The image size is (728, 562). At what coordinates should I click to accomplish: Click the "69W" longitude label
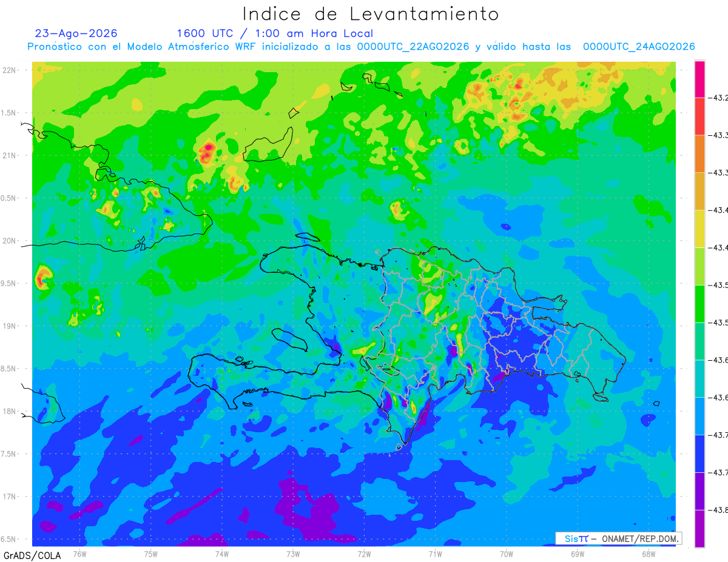pyautogui.click(x=578, y=554)
